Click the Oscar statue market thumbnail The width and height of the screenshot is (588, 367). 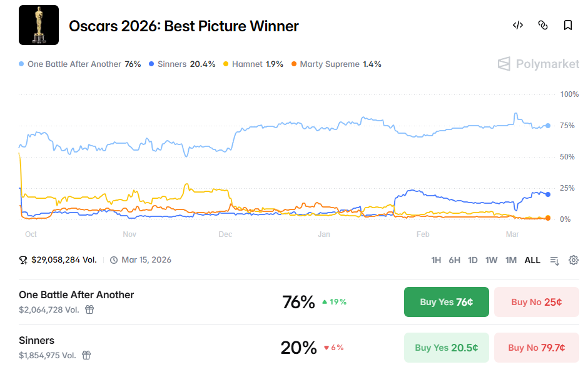pyautogui.click(x=39, y=25)
